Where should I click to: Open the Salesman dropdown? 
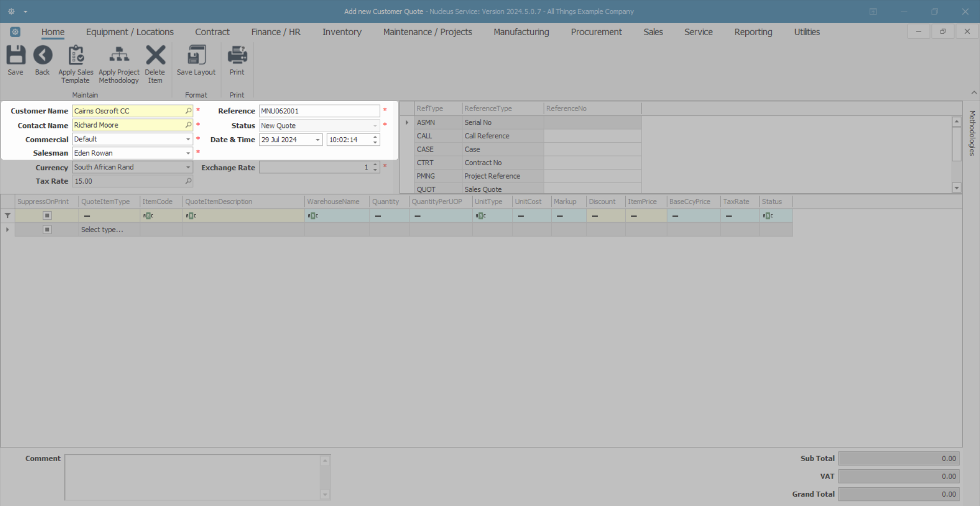point(188,153)
